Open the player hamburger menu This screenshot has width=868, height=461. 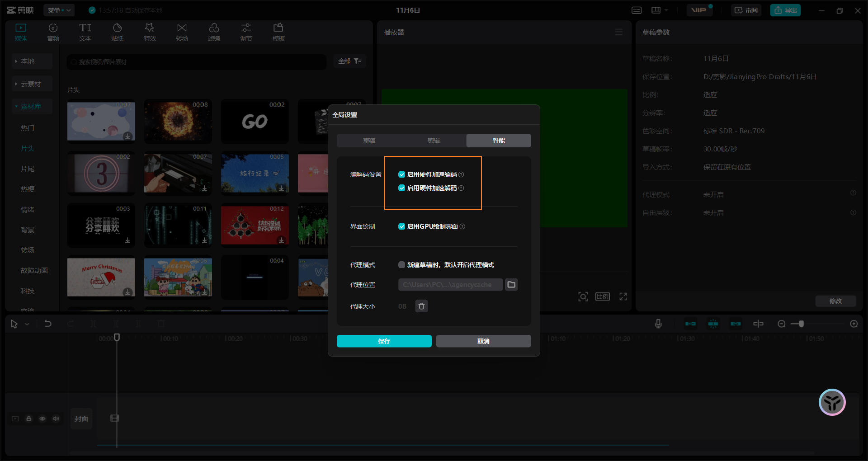[x=619, y=32]
